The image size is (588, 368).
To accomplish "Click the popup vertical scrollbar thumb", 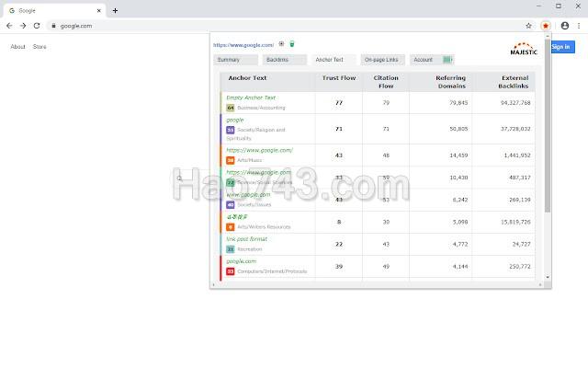I will [548, 126].
